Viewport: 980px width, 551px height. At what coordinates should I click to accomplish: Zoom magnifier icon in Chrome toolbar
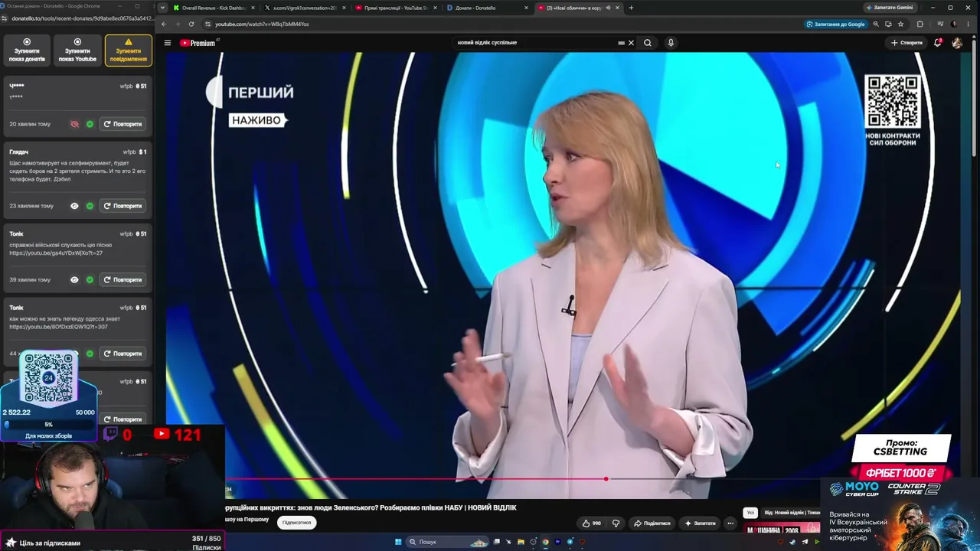(876, 24)
